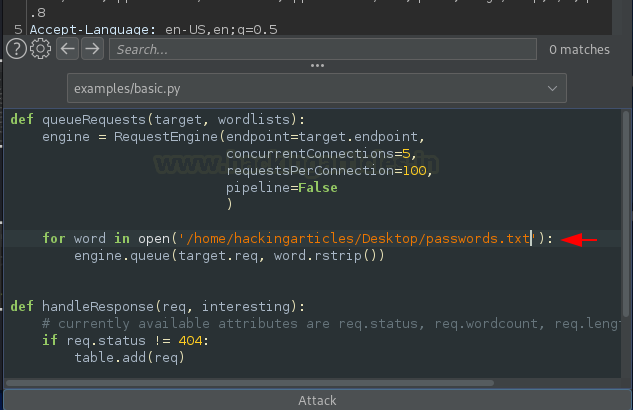
Task: Click the horizontal scrollbar of code editor
Action: pos(250,383)
